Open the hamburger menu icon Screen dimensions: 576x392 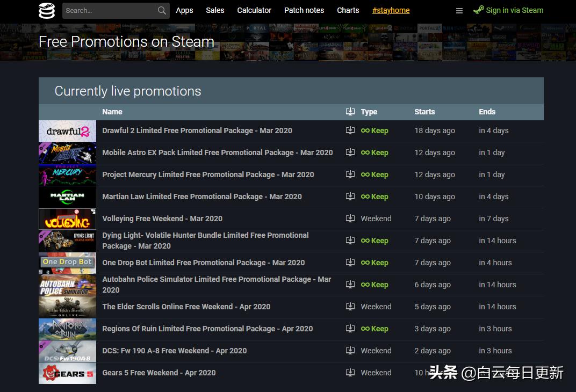459,10
